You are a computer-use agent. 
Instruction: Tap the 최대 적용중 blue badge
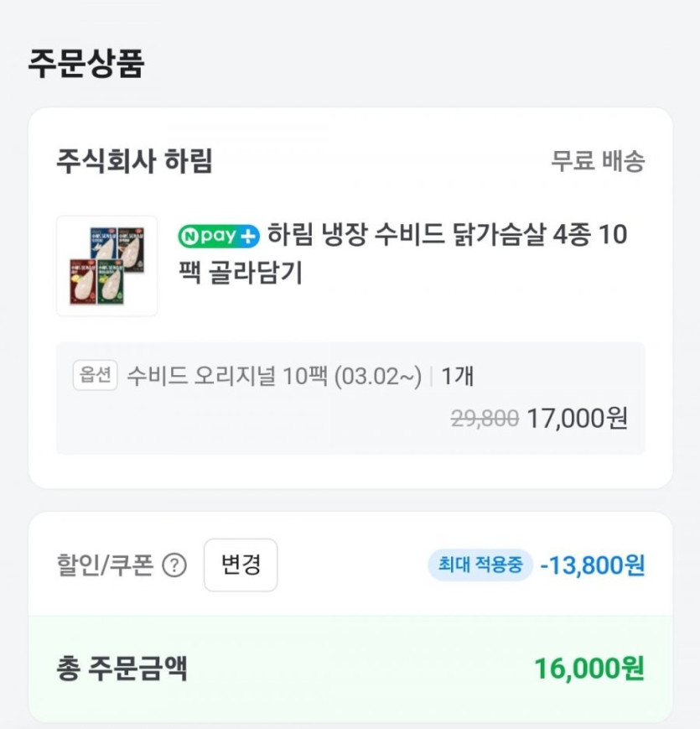480,565
